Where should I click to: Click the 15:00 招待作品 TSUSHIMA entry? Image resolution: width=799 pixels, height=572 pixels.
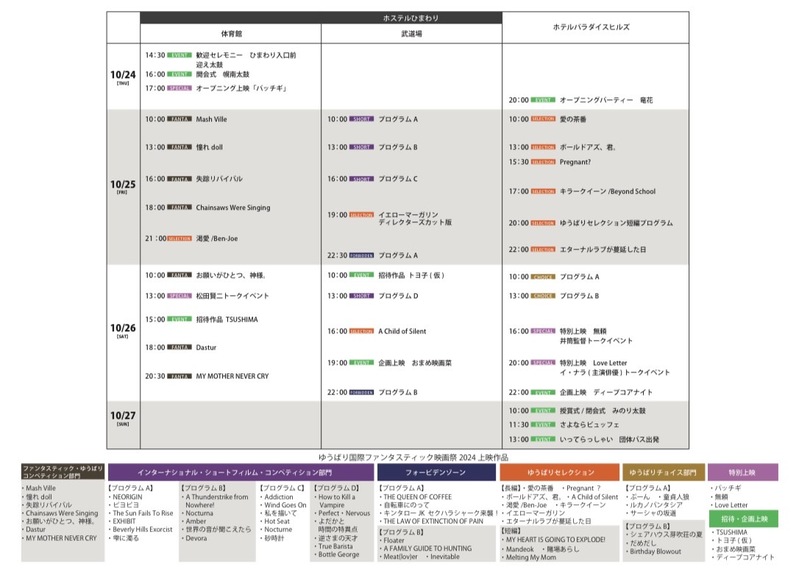click(x=201, y=320)
